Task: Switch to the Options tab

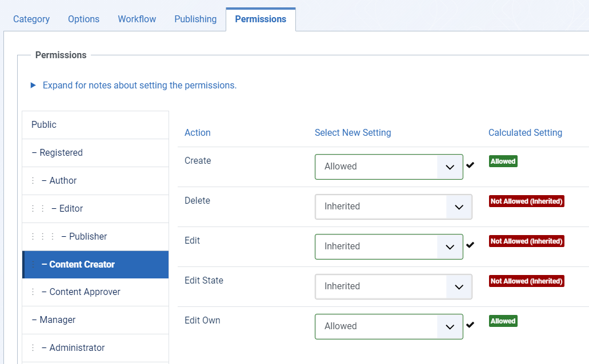Action: pos(83,19)
